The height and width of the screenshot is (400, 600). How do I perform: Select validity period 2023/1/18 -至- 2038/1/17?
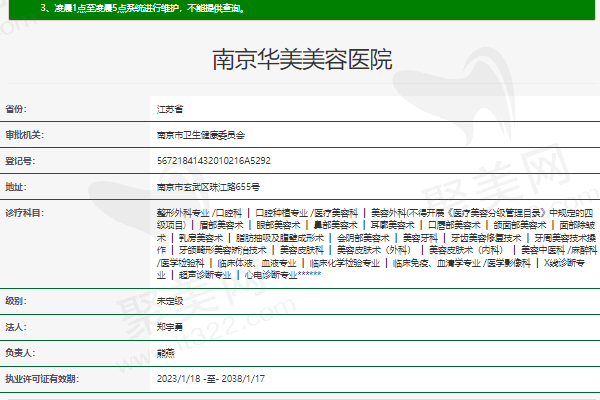click(x=211, y=379)
